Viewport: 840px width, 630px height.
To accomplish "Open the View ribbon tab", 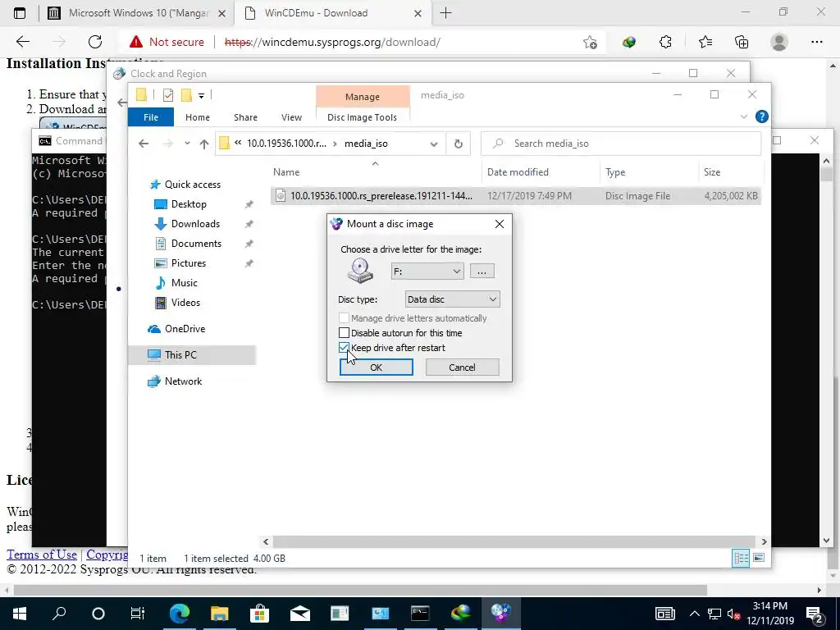I will click(291, 117).
